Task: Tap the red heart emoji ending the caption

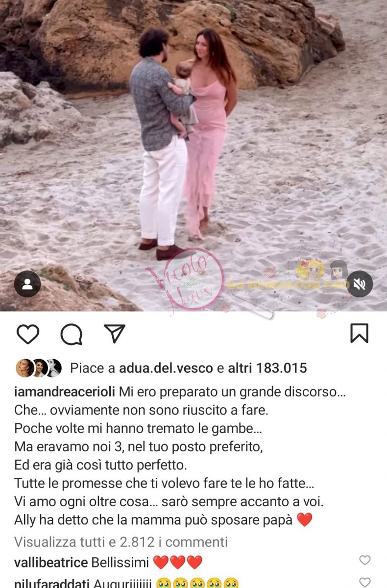Action: [x=304, y=520]
